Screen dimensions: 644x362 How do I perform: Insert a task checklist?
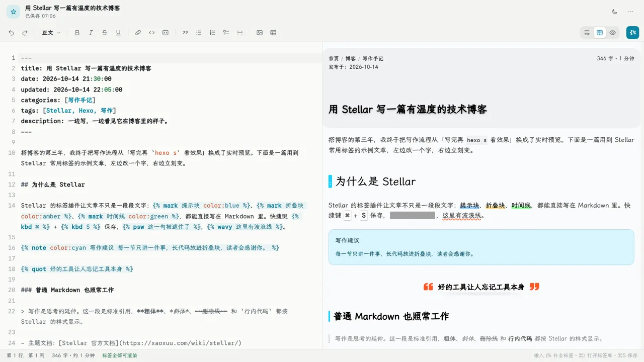coord(226,33)
